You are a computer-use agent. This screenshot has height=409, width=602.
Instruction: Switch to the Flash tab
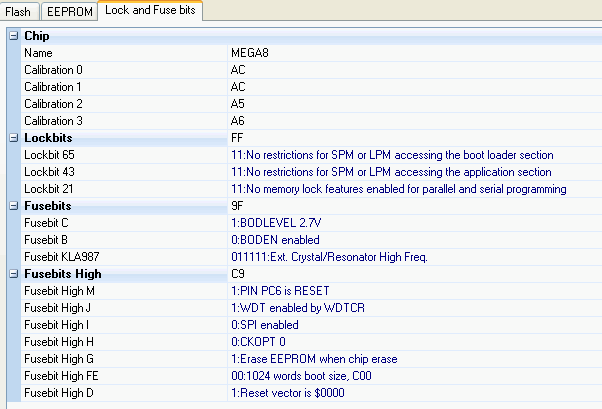19,12
